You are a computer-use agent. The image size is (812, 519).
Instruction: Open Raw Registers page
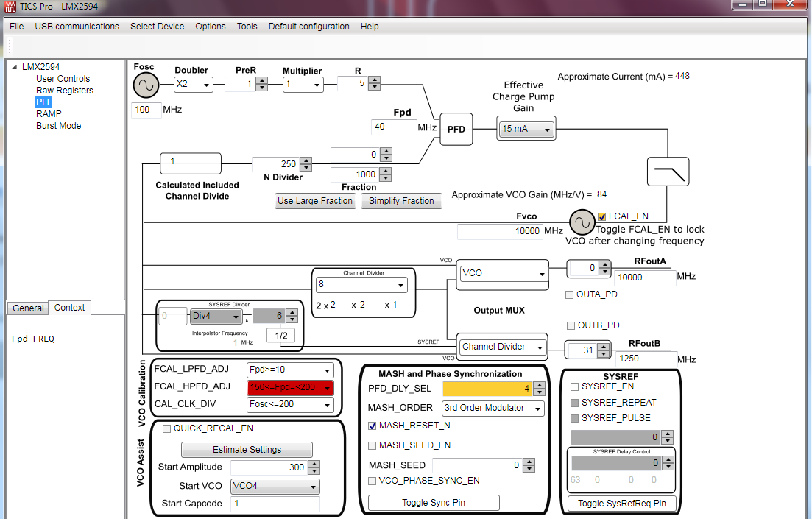tap(65, 91)
